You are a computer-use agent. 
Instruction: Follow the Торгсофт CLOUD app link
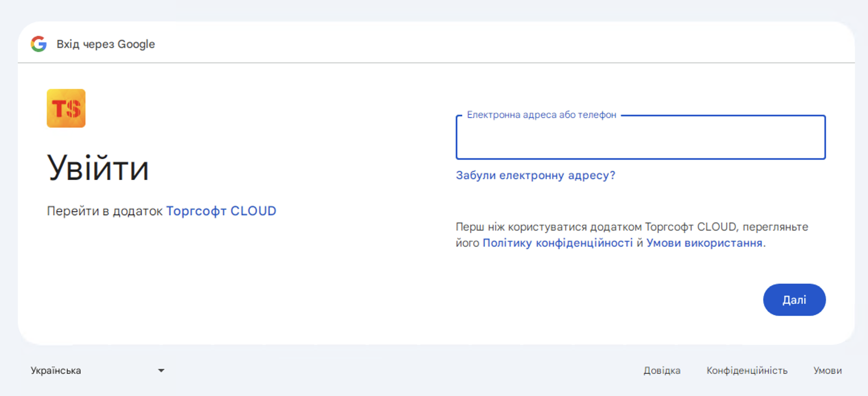221,211
